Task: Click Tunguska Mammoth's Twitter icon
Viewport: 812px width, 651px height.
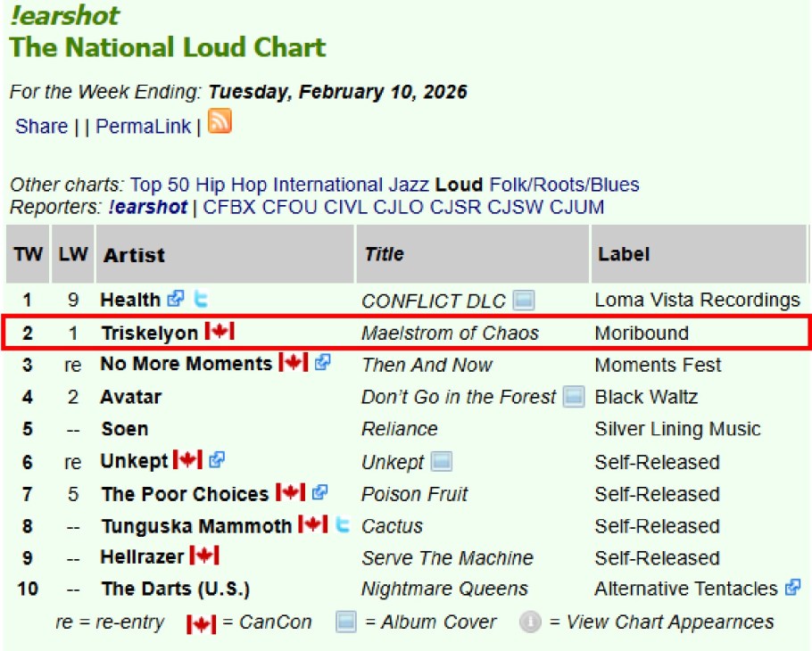Action: 342,524
